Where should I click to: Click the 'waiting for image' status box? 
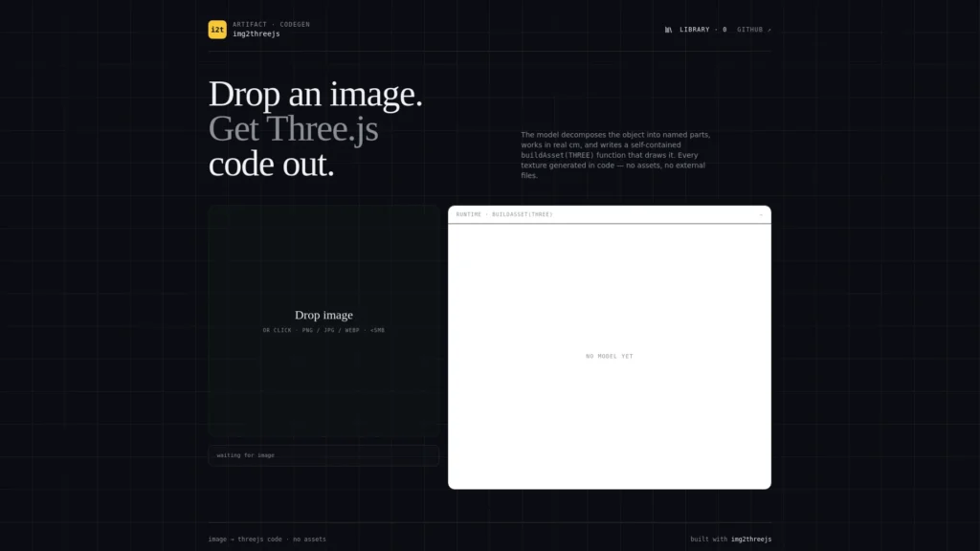(x=323, y=455)
